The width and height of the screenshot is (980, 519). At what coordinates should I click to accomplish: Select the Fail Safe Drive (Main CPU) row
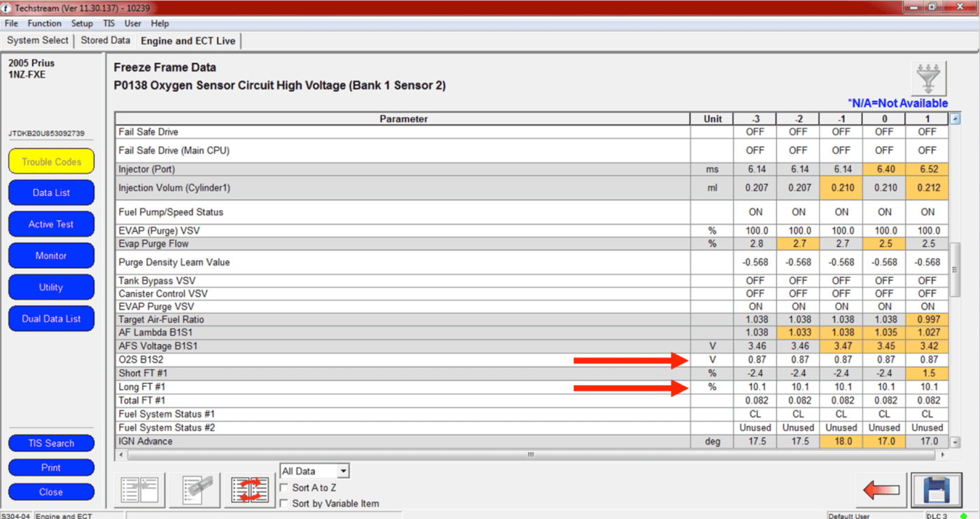[x=532, y=151]
